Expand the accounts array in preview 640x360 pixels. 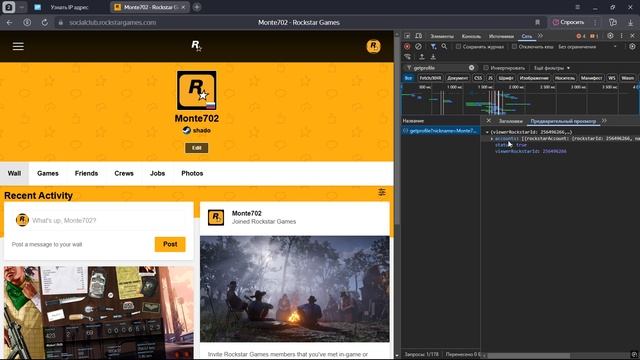click(492, 139)
